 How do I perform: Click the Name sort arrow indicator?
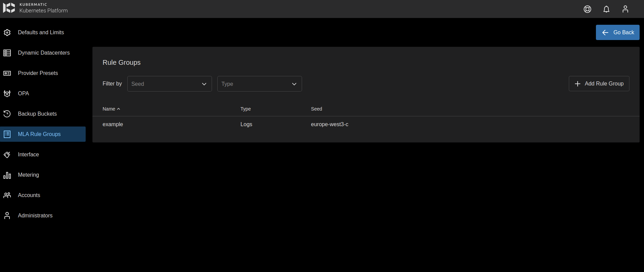tap(119, 109)
